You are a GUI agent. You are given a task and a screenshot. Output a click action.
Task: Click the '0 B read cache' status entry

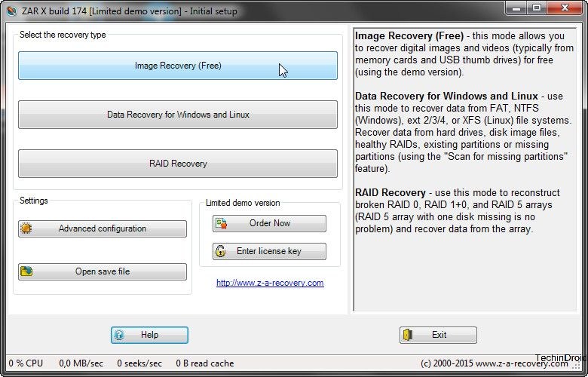(x=205, y=363)
